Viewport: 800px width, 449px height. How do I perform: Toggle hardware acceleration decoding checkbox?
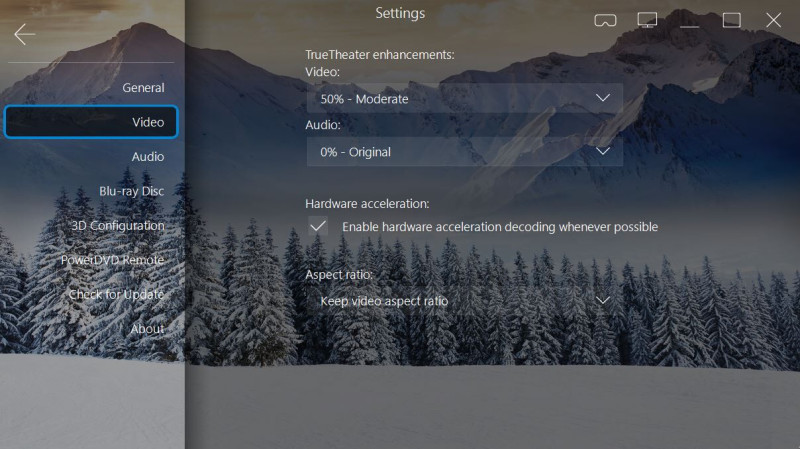(x=318, y=226)
